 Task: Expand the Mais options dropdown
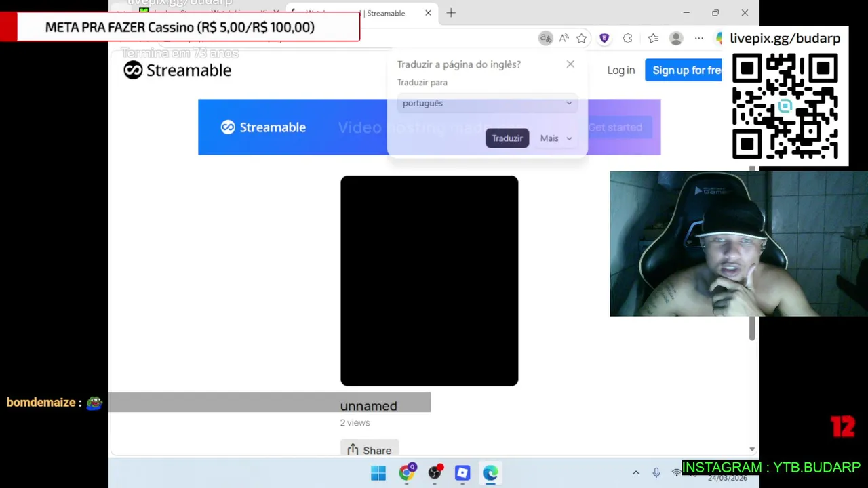pyautogui.click(x=556, y=138)
